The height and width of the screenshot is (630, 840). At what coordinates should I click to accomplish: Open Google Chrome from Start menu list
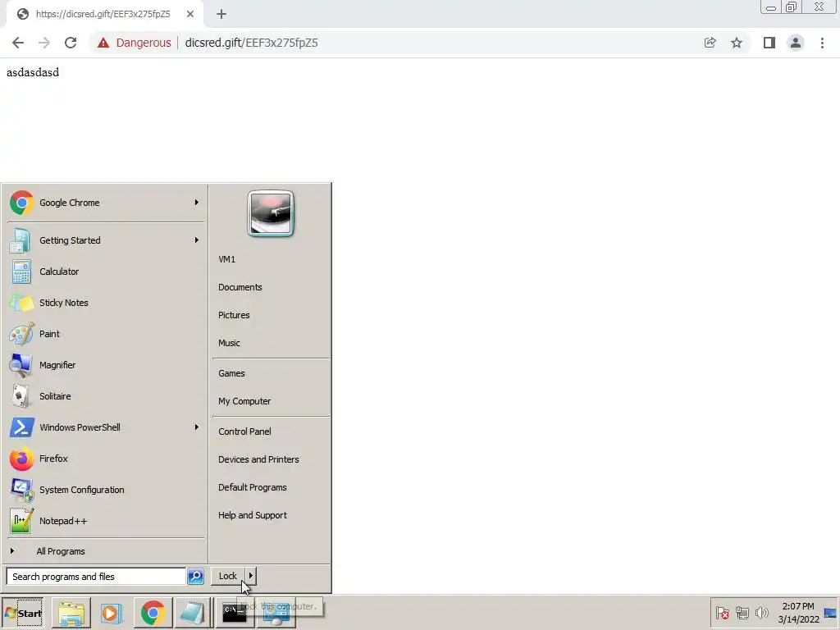(x=106, y=203)
